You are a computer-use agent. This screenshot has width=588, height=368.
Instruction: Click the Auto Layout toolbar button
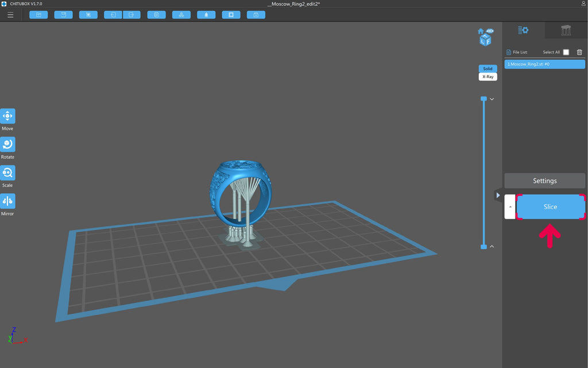pyautogui.click(x=88, y=14)
